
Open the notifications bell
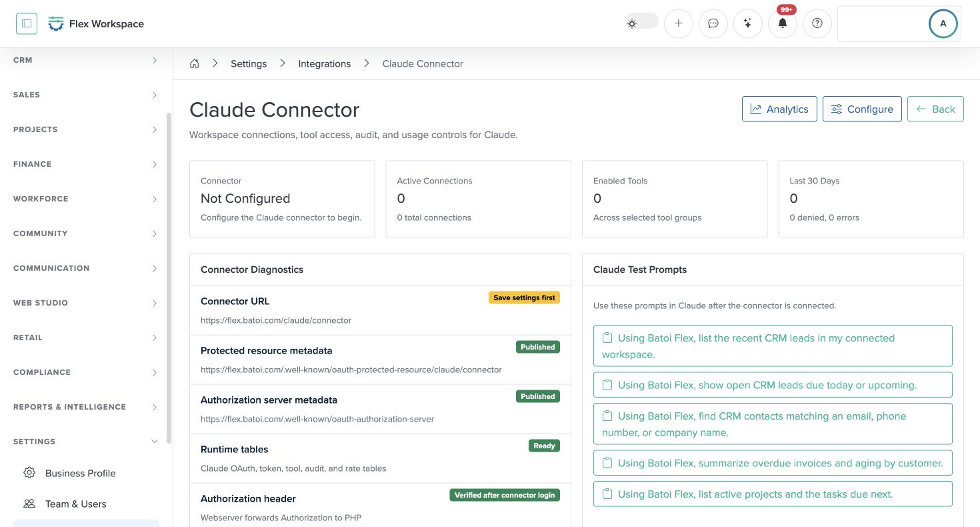[x=783, y=23]
